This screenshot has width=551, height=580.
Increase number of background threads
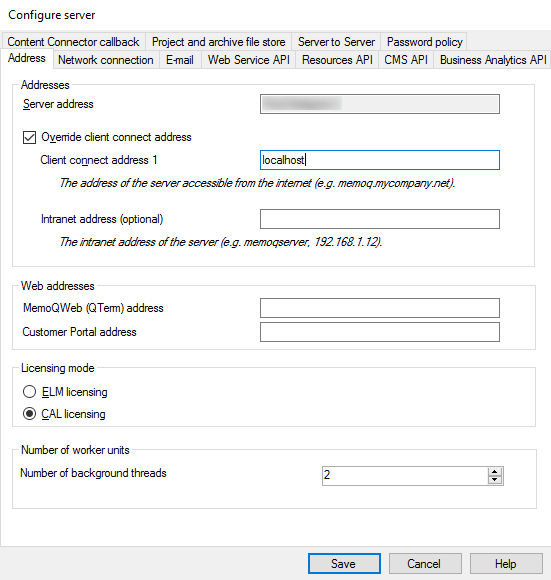click(x=495, y=471)
